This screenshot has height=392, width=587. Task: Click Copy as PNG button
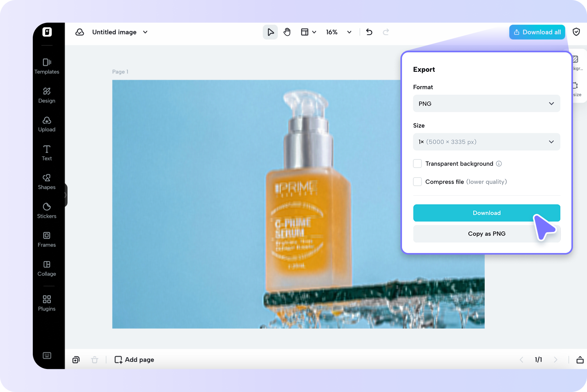coord(487,233)
